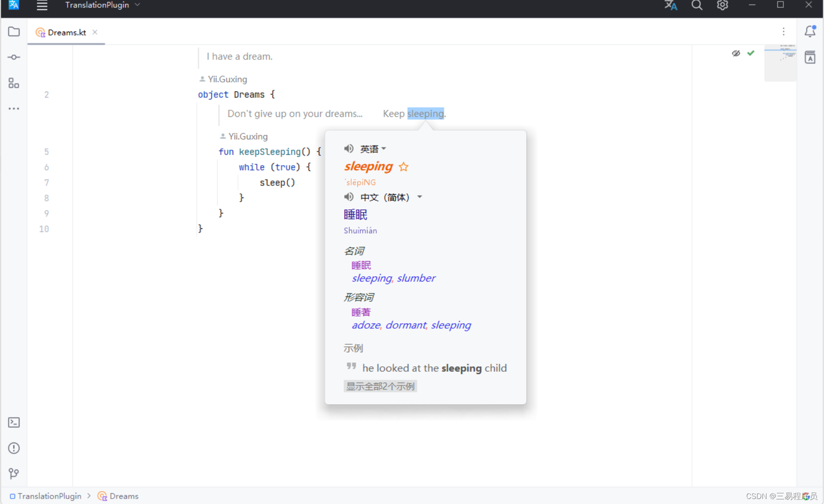Open the Problems tool window

pos(14,448)
